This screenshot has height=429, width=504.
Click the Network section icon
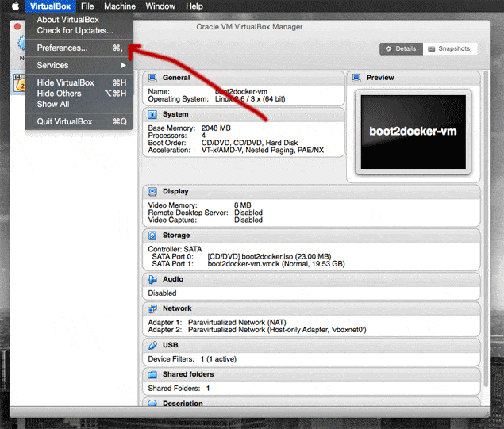[152, 308]
